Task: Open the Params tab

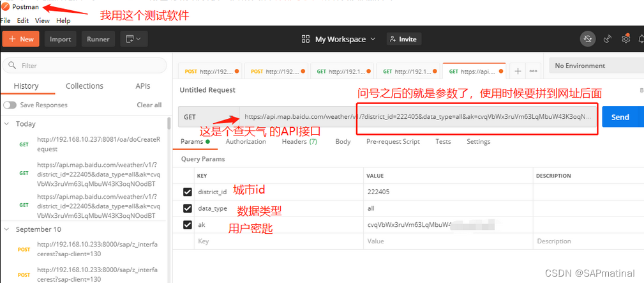Action: [x=195, y=142]
